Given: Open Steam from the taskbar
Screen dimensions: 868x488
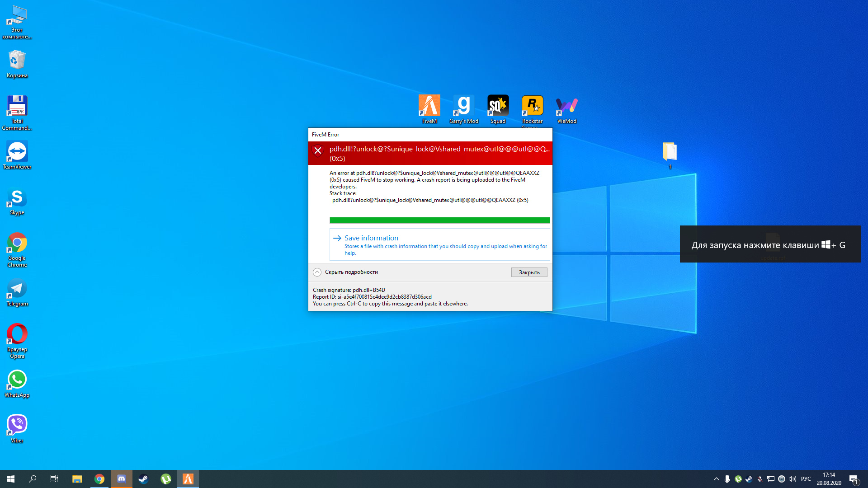Looking at the screenshot, I should click(143, 479).
